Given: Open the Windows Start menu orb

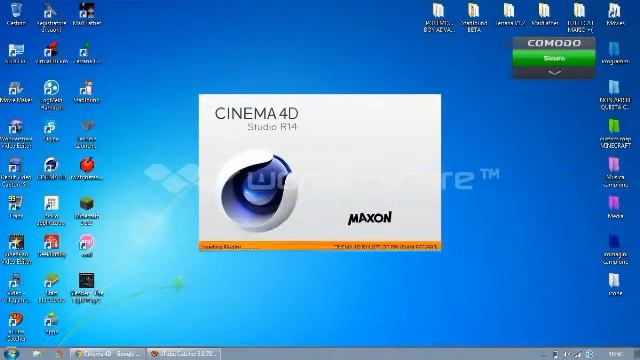Looking at the screenshot, I should [x=11, y=353].
